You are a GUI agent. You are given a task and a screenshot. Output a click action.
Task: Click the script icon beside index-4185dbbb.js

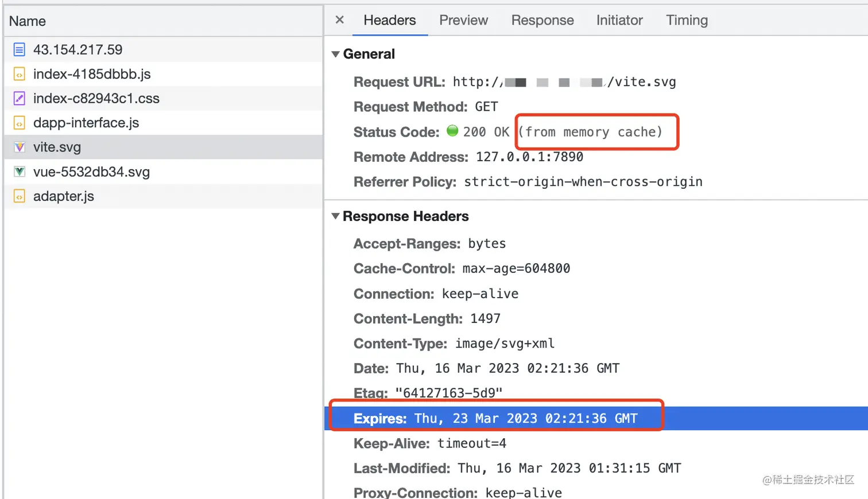[19, 74]
